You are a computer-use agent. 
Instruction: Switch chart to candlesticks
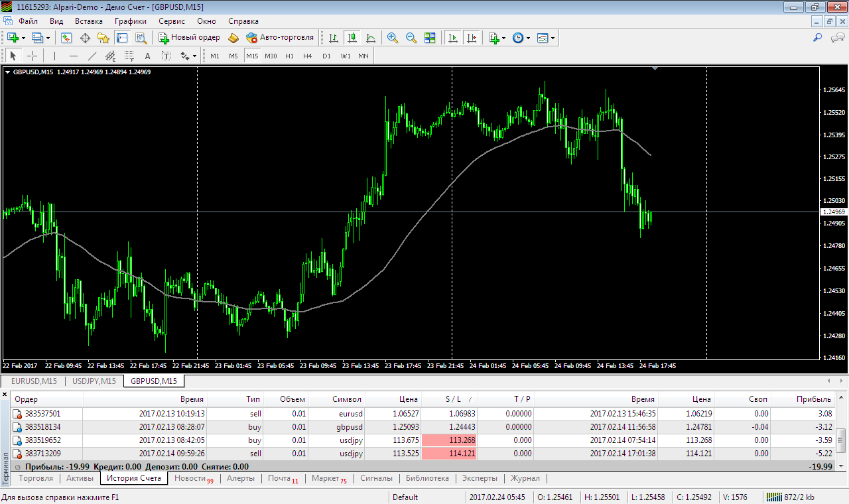(x=352, y=38)
